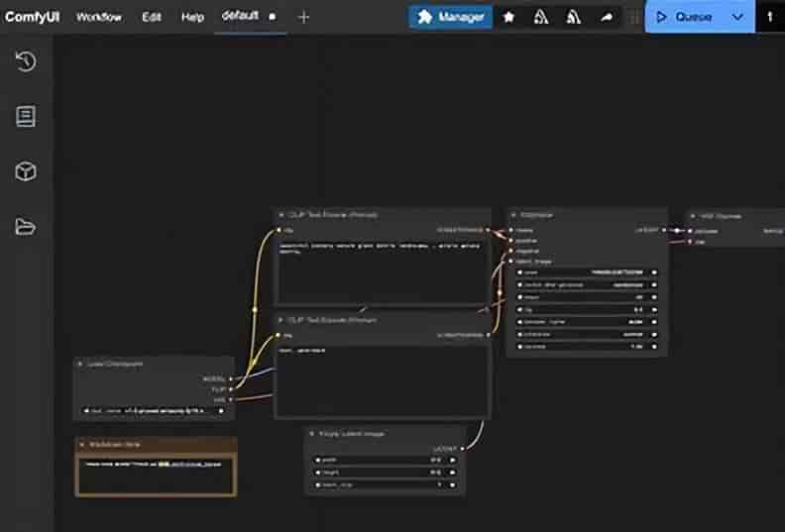This screenshot has width=785, height=532.
Task: Select next checkpoint with ckpt_name right arrow
Action: [221, 411]
